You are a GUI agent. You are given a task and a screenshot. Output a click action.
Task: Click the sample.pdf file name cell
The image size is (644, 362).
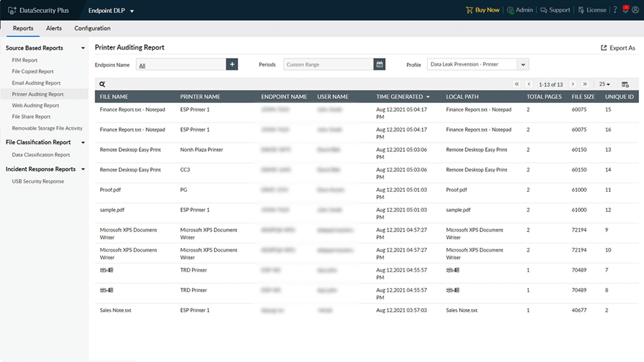click(x=112, y=210)
